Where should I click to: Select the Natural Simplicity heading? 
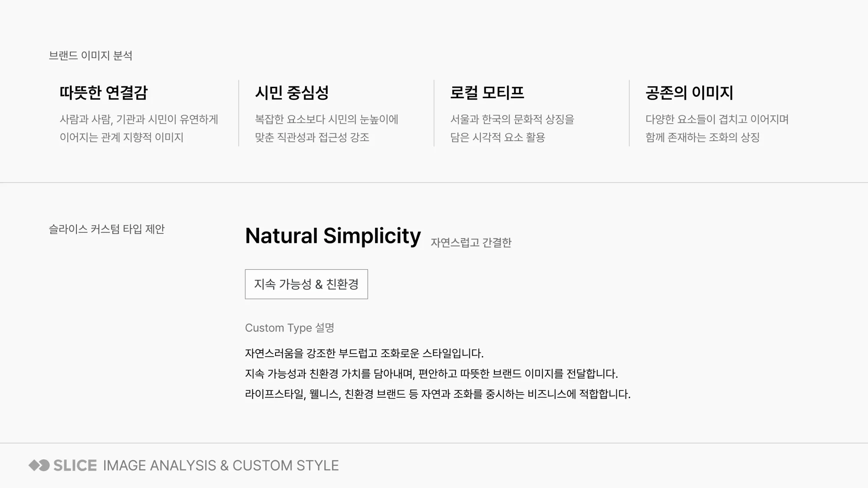click(333, 236)
